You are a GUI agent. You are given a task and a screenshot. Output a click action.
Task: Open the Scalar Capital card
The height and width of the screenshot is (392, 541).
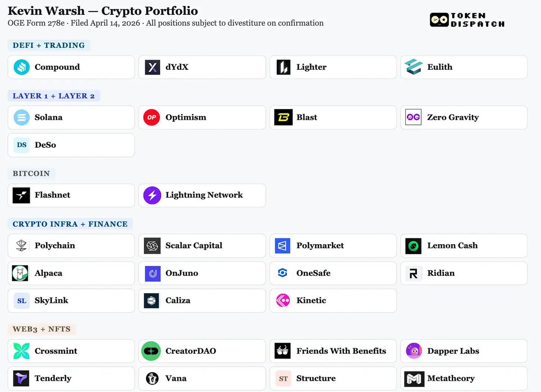pos(202,246)
